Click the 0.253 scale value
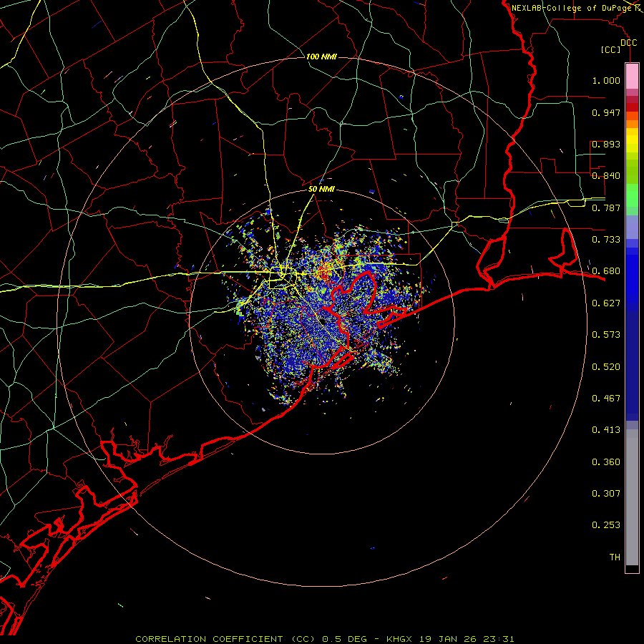The height and width of the screenshot is (644, 644). pos(606,525)
